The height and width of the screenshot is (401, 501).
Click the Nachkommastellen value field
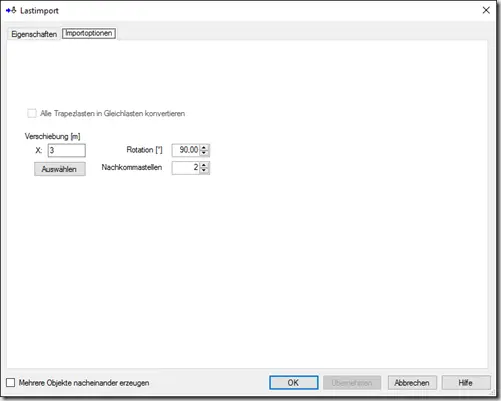(x=186, y=168)
